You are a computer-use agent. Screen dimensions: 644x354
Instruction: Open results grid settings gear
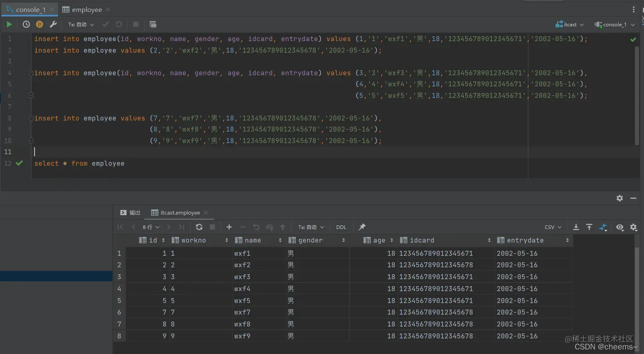(633, 227)
